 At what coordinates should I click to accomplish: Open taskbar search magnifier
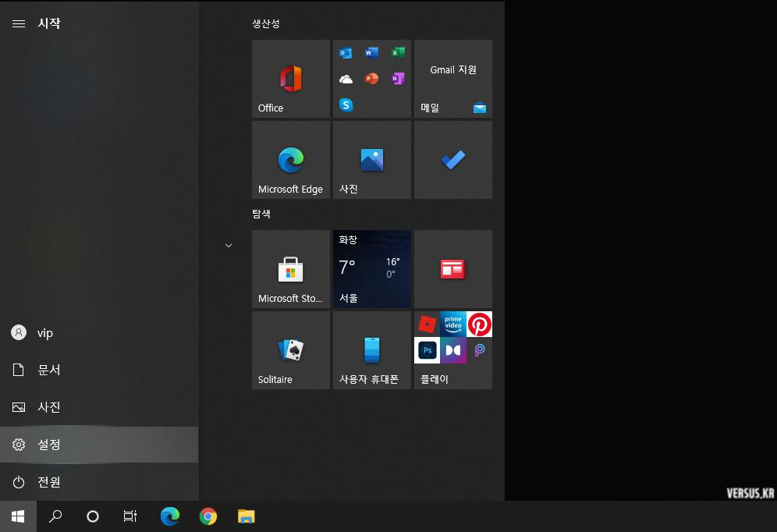coord(55,516)
